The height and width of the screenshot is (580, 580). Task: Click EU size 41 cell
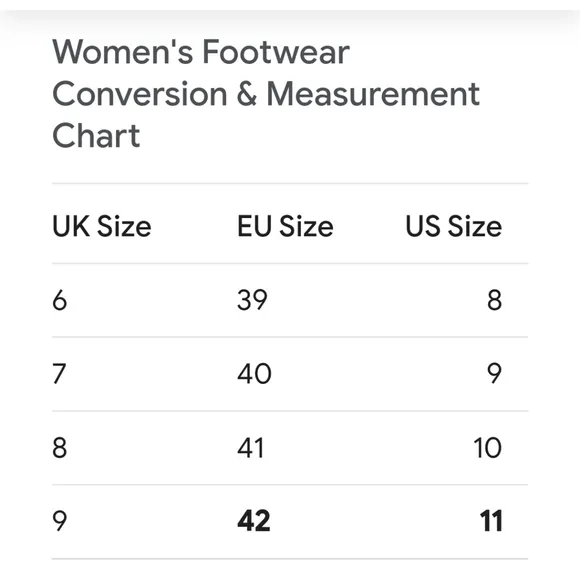[x=250, y=448]
